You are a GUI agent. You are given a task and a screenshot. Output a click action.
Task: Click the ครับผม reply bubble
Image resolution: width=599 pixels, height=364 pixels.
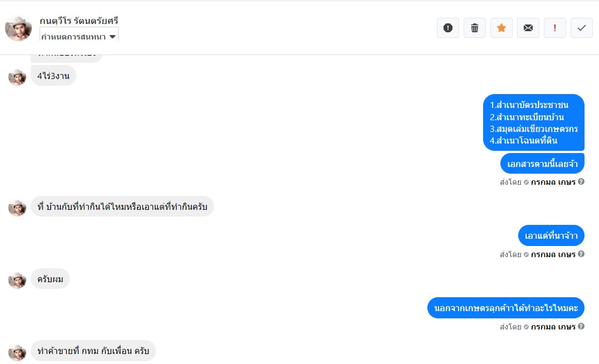coord(50,278)
